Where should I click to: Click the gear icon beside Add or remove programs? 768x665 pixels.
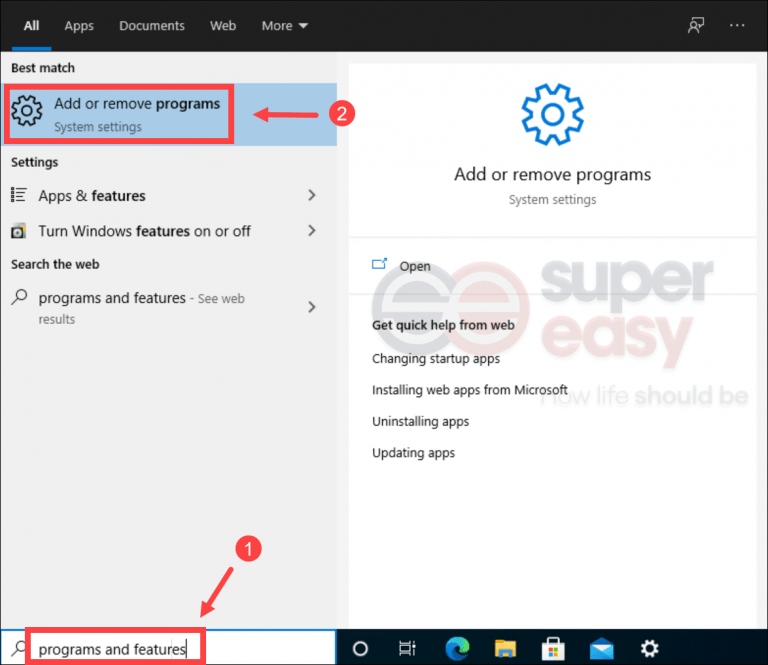click(x=27, y=111)
